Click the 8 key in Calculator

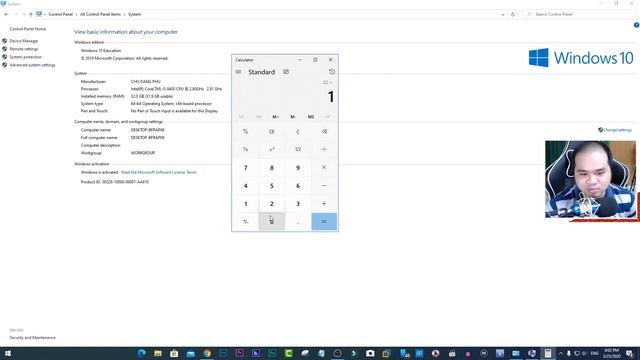[271, 167]
